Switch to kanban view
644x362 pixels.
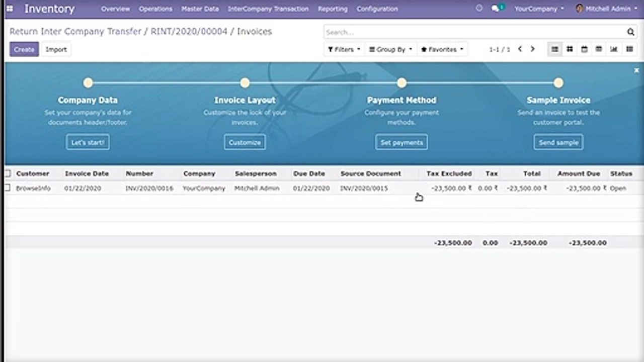click(x=570, y=49)
